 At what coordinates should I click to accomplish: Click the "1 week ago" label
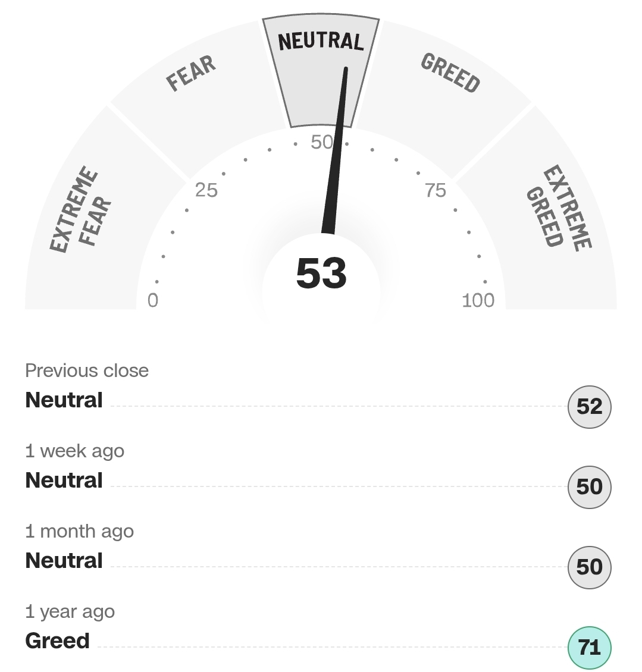click(74, 451)
